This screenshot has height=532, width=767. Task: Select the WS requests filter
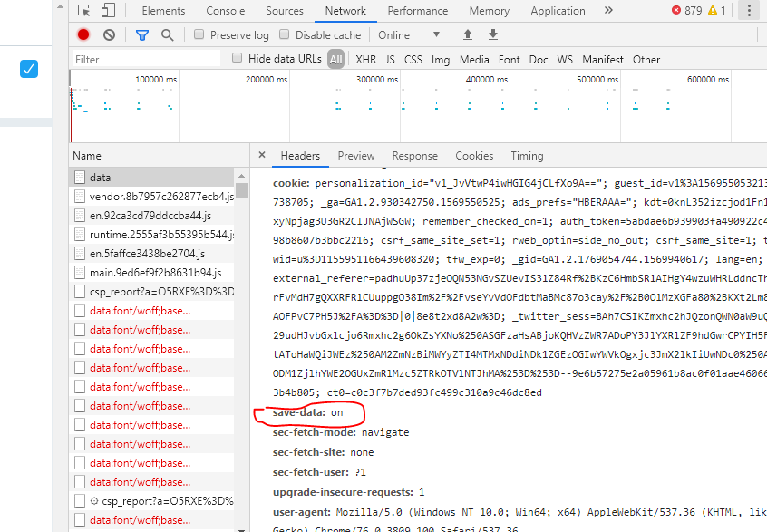pyautogui.click(x=564, y=58)
